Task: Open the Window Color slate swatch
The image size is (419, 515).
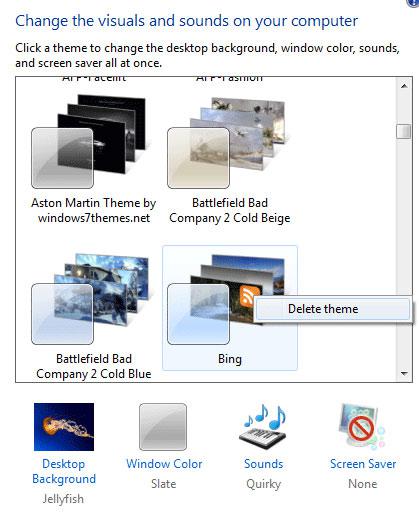Action: [163, 427]
